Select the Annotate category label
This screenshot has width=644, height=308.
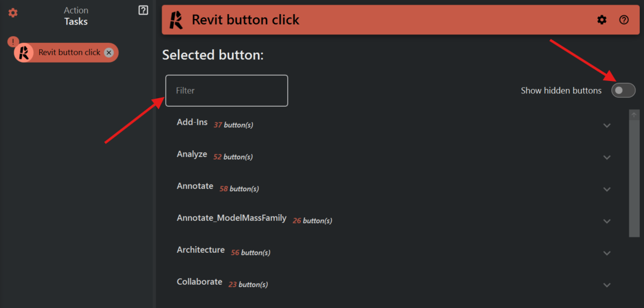point(195,186)
